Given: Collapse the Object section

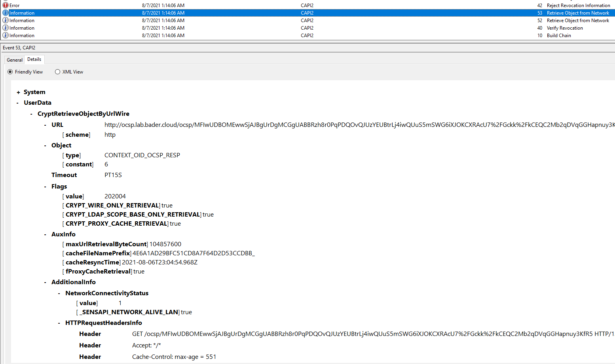Looking at the screenshot, I should (x=45, y=145).
